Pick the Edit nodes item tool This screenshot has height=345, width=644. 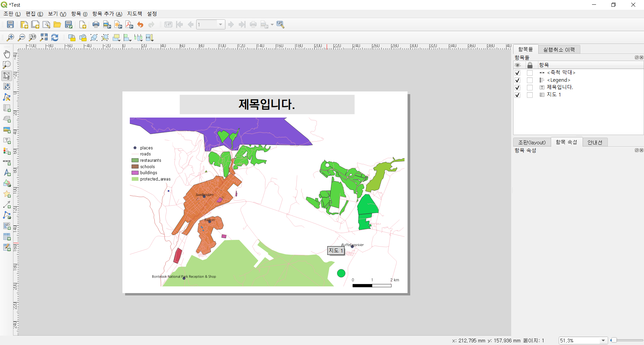click(x=7, y=97)
